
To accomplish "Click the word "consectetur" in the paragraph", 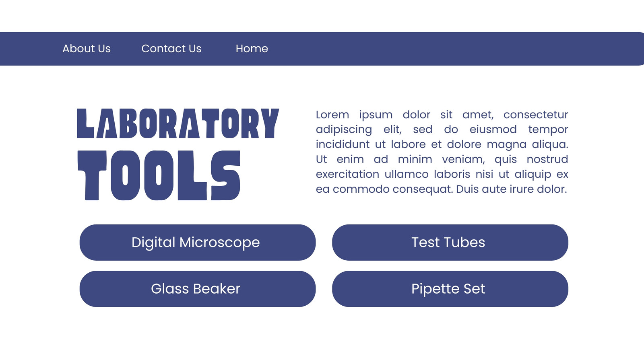I will [x=536, y=115].
